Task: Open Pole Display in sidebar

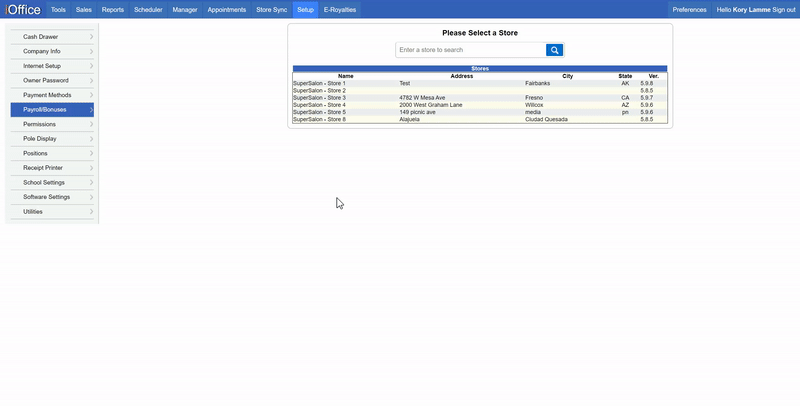Action: pos(52,139)
